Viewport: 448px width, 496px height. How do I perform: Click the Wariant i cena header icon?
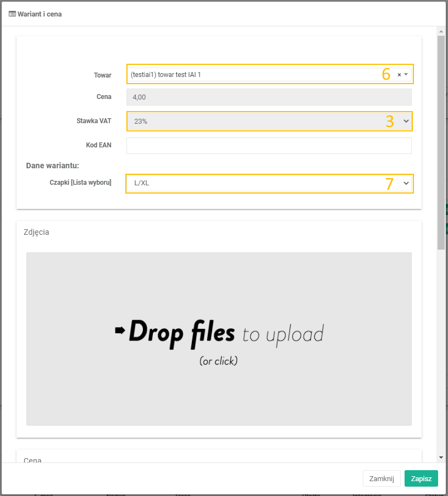click(x=12, y=14)
